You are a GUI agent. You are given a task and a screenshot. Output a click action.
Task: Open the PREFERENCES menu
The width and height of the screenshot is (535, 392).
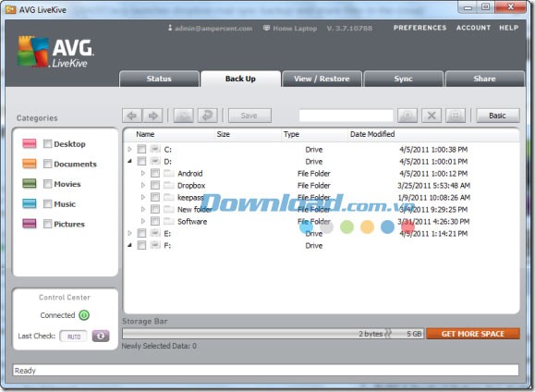tap(419, 28)
